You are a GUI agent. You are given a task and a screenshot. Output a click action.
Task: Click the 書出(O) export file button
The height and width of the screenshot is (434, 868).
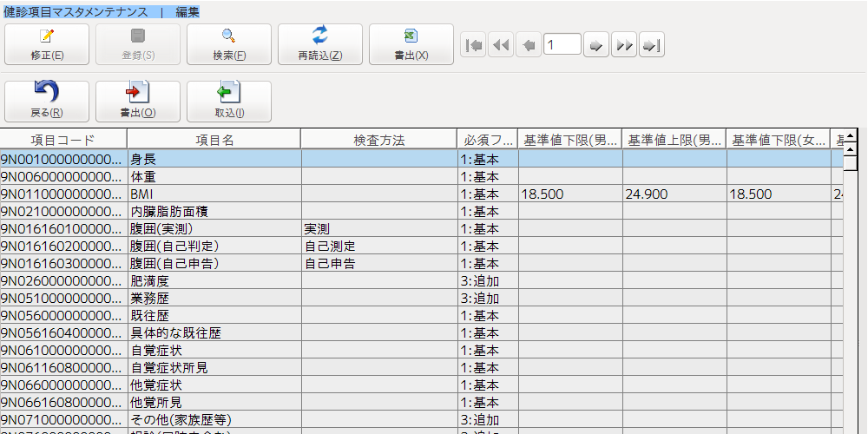[138, 102]
